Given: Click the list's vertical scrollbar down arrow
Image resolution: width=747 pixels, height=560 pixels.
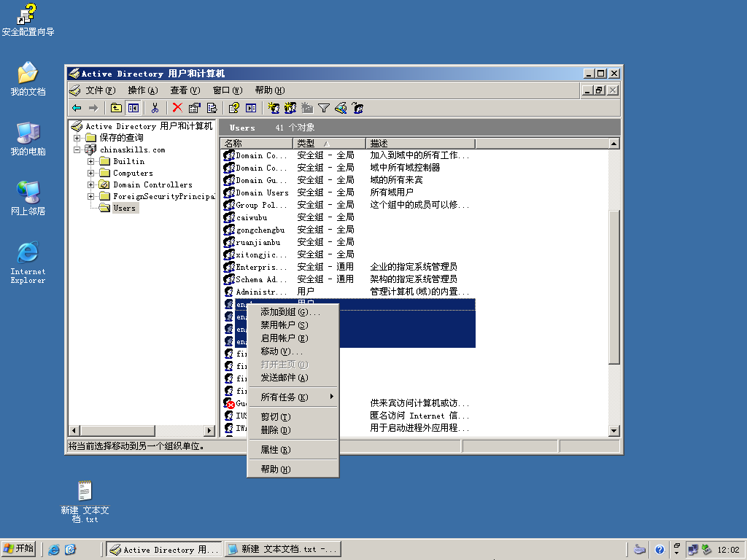Looking at the screenshot, I should (x=614, y=430).
